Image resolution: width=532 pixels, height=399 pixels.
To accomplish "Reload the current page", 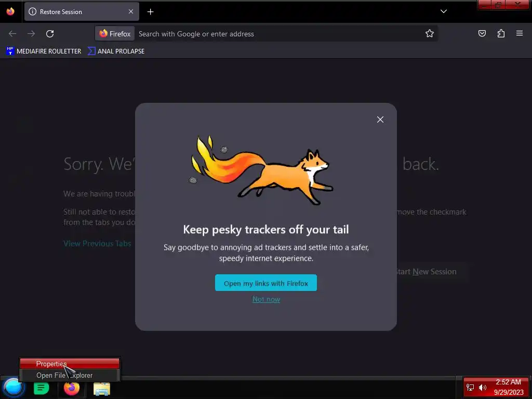I will coord(50,34).
